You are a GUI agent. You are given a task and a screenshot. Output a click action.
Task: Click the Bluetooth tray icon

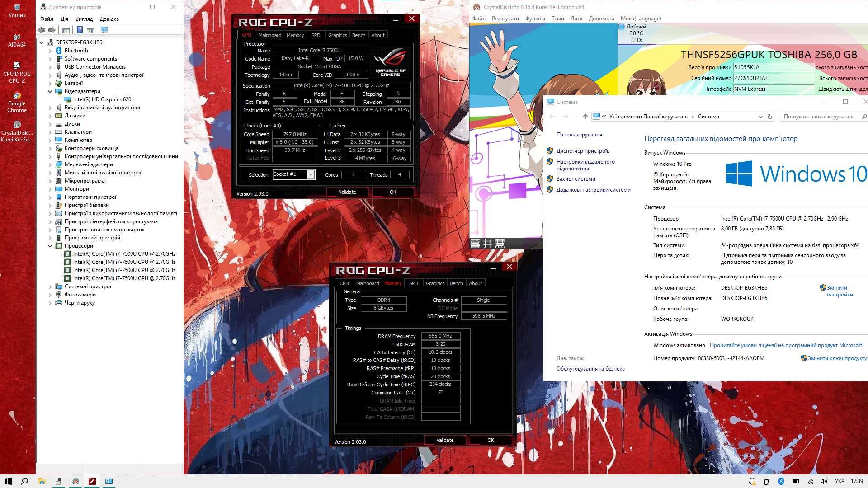[781, 481]
